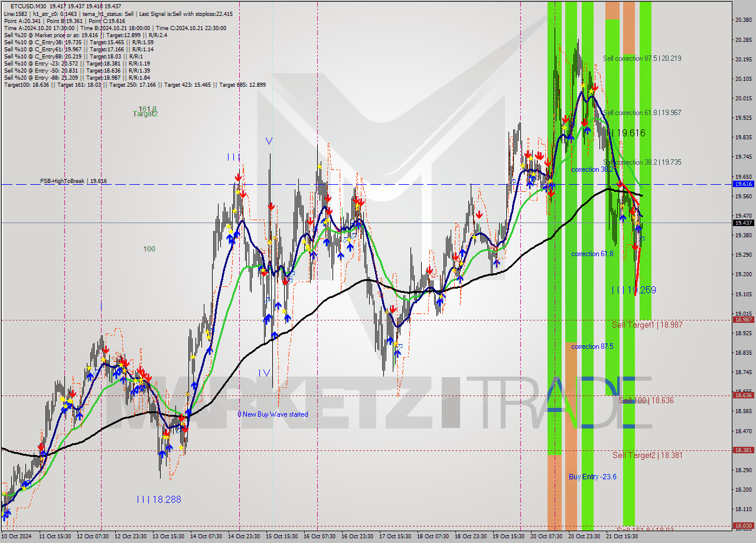Select '20 Oct 23:30' on the time axis
756x543 pixels.
584,537
